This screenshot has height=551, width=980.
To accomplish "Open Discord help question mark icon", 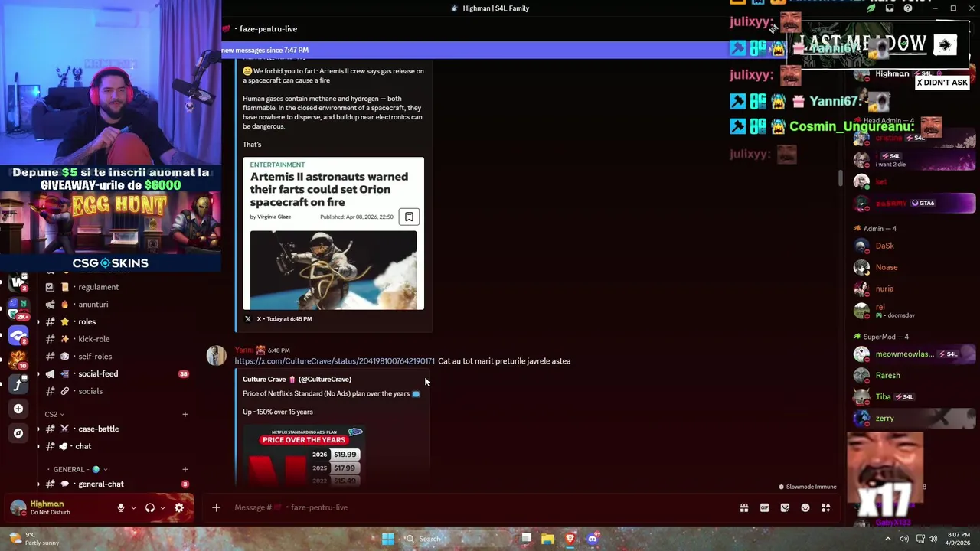I will click(x=908, y=8).
